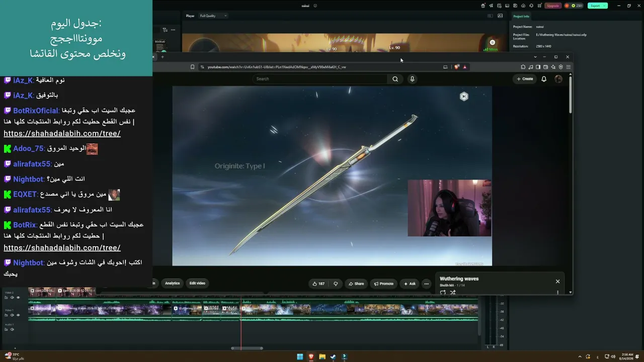This screenshot has width=644, height=362.
Task: Mute the Video 2 track audio
Action: coord(12,298)
